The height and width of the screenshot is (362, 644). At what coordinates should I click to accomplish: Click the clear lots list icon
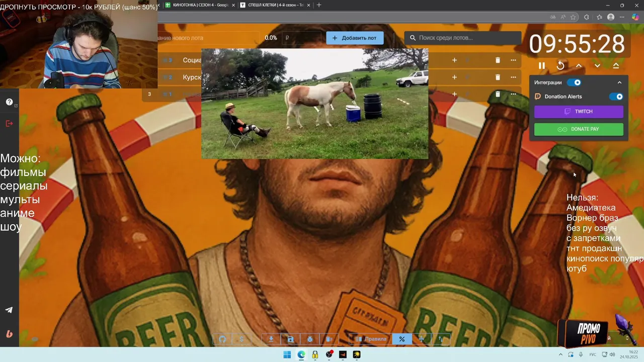(329, 339)
